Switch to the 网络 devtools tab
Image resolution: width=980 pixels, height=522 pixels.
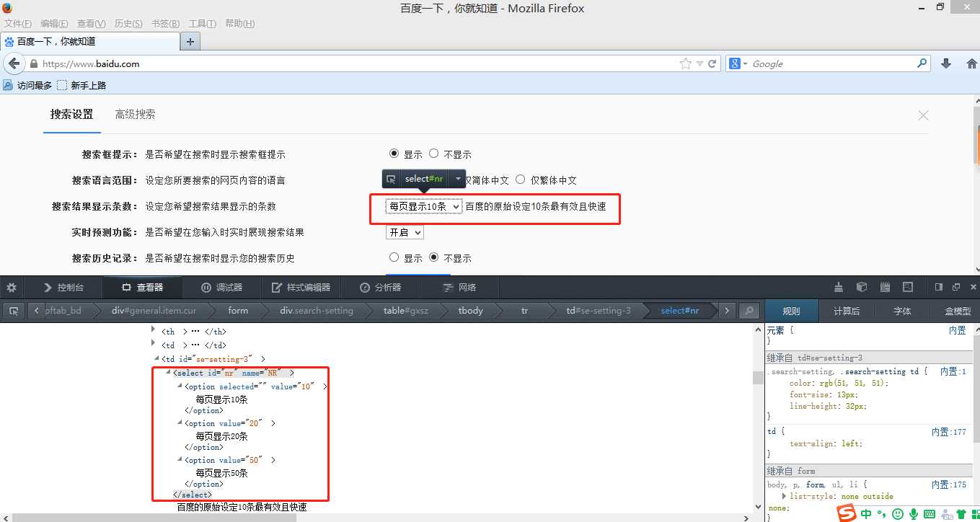[459, 287]
